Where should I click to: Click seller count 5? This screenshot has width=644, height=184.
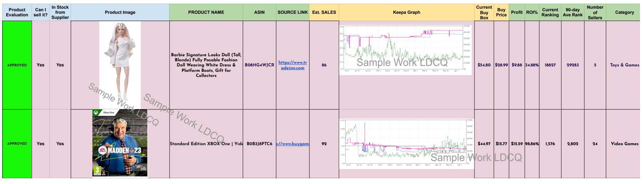tap(595, 65)
